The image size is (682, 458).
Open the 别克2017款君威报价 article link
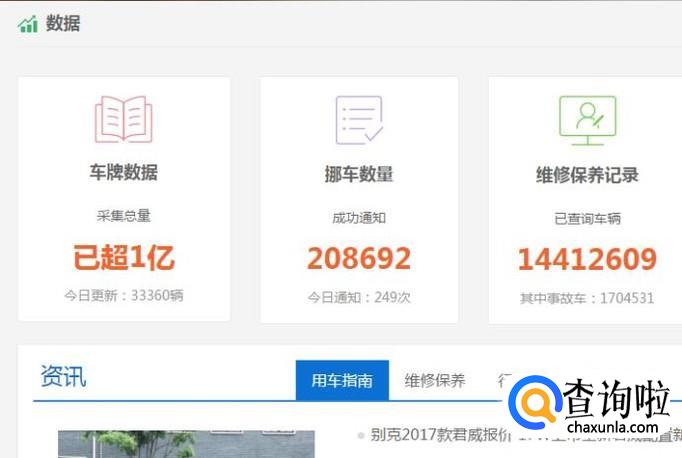[x=440, y=435]
